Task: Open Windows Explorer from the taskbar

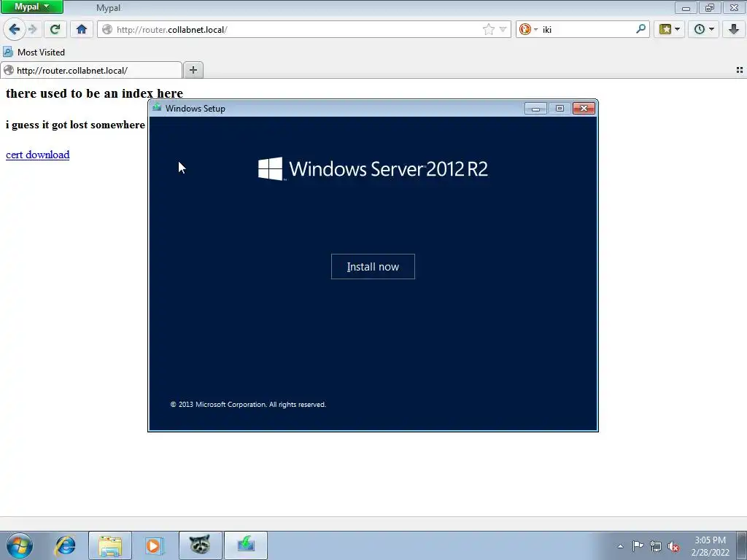Action: click(110, 545)
